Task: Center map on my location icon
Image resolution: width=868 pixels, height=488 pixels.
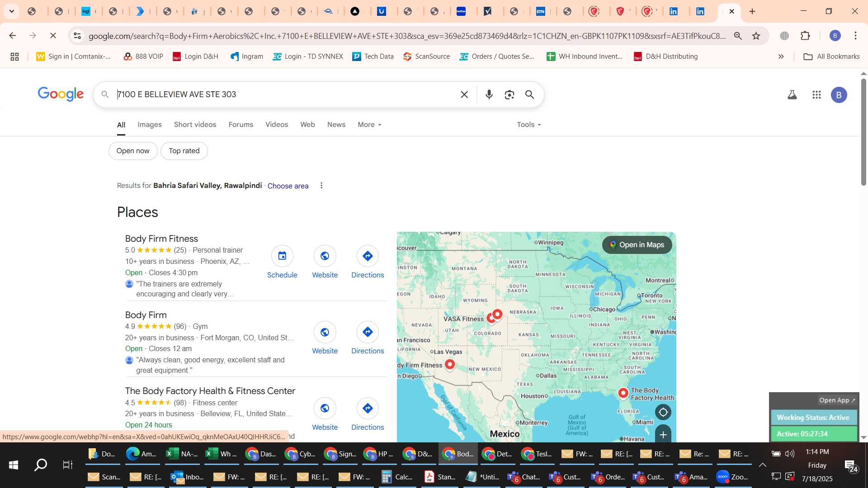Action: 663,412
